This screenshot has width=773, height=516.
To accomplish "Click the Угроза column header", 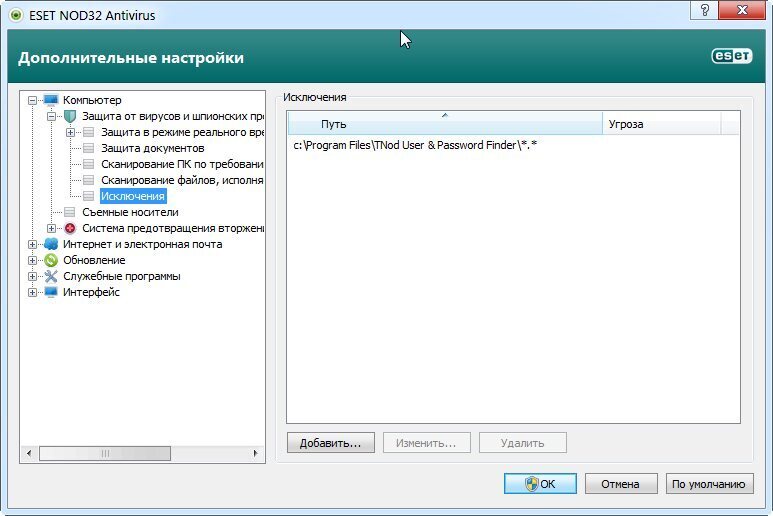I will (660, 124).
